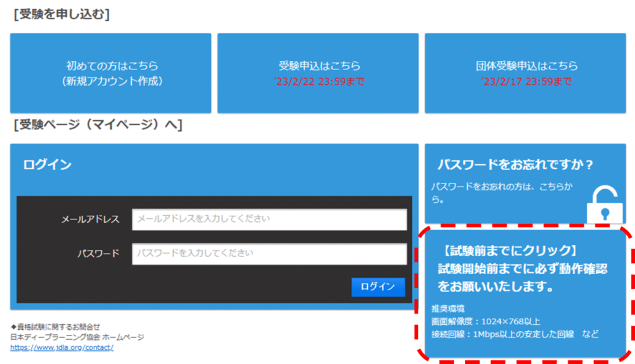635x364 pixels.
Task: Click the パスワード input field
Action: click(x=269, y=254)
